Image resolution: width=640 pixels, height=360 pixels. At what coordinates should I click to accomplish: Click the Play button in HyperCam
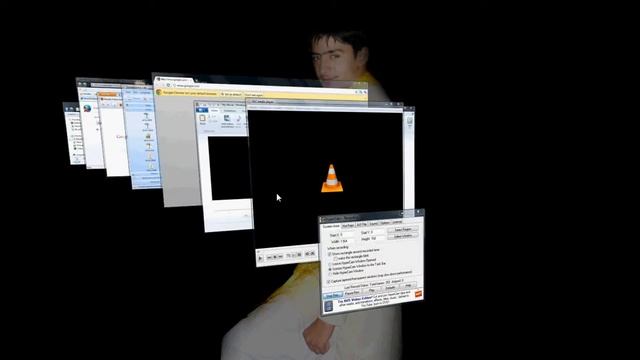point(371,290)
